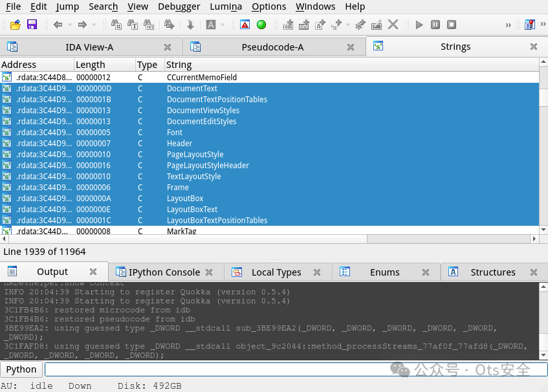
Task: Close the IDA View-A tab
Action: [168, 47]
